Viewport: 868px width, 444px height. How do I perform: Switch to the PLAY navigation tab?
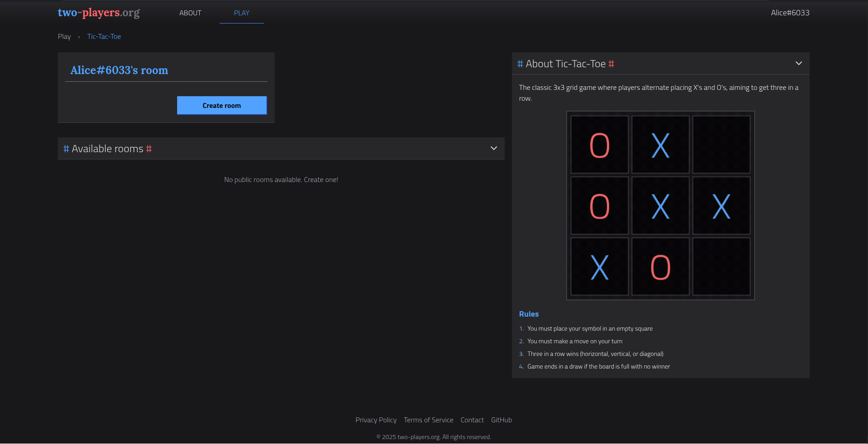[x=241, y=13]
